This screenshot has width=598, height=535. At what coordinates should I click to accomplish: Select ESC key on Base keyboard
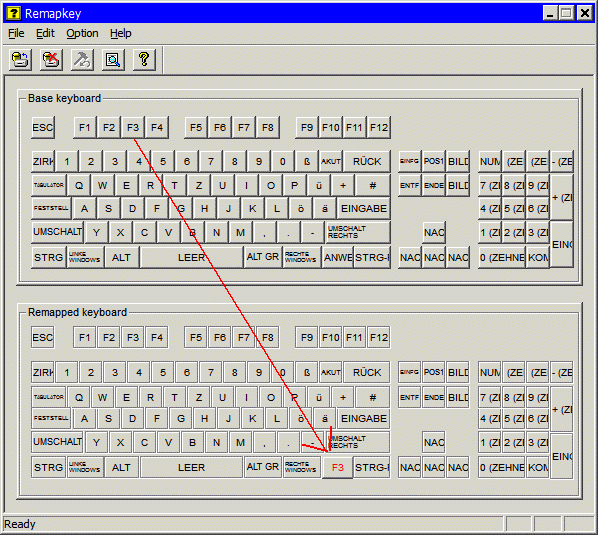[x=43, y=127]
